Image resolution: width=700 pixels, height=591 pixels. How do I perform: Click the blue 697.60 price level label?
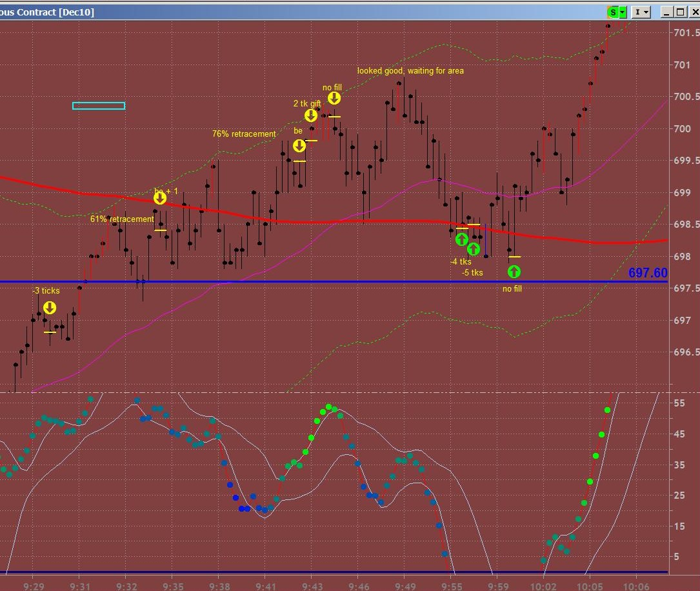(x=648, y=273)
